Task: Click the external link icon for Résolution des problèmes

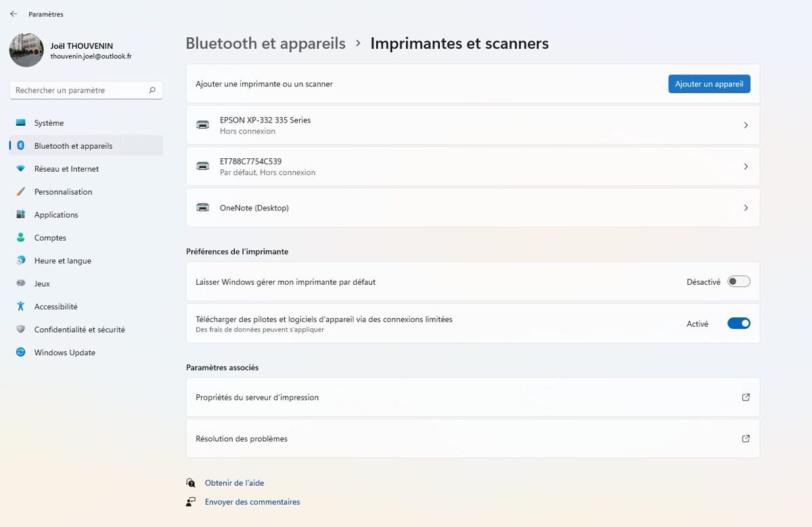Action: [746, 438]
